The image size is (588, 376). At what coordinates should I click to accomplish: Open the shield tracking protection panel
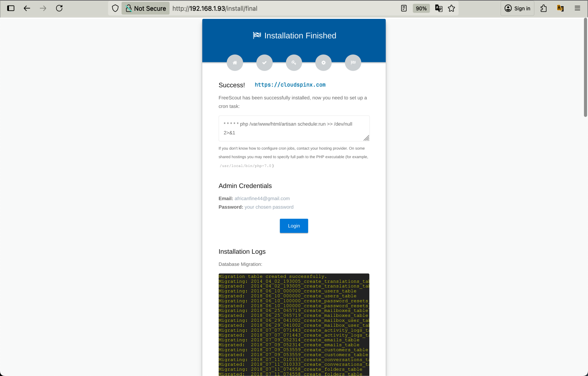115,8
